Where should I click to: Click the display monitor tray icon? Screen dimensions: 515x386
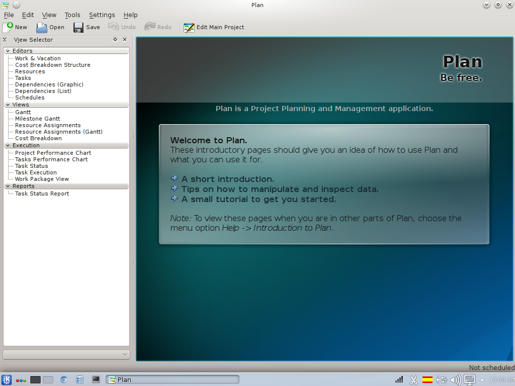tap(470, 380)
